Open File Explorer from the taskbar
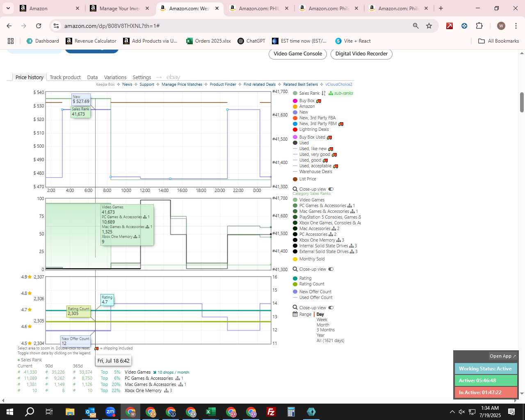Image resolution: width=525 pixels, height=420 pixels. point(70,412)
